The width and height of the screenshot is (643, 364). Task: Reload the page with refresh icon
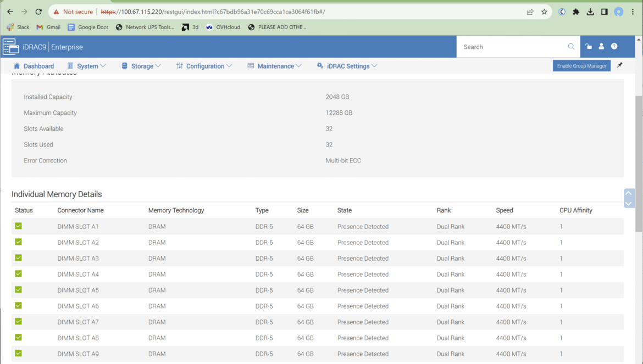tap(38, 12)
